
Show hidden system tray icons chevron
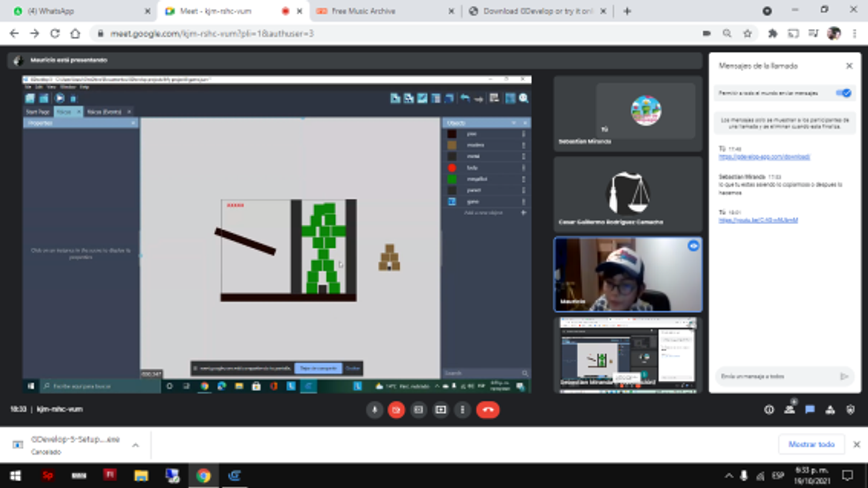pyautogui.click(x=728, y=476)
